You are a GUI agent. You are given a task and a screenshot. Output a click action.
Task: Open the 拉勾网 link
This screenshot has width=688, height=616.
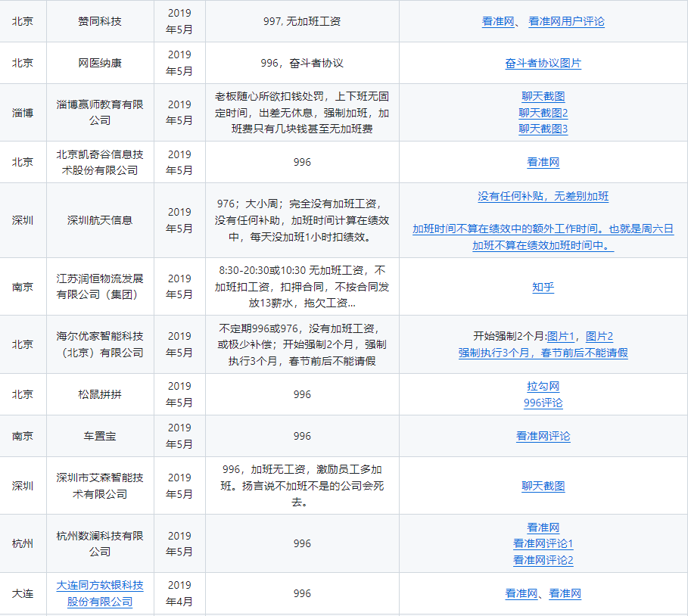point(543,387)
